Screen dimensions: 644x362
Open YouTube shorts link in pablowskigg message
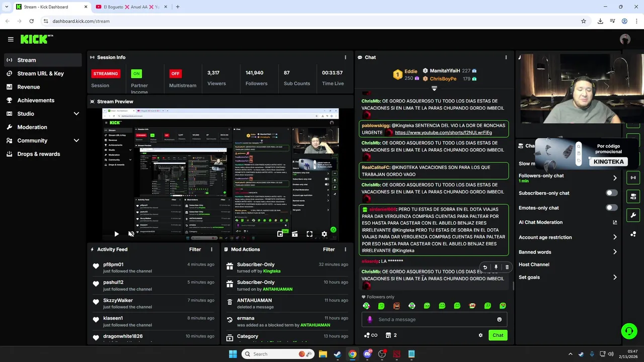443,133
